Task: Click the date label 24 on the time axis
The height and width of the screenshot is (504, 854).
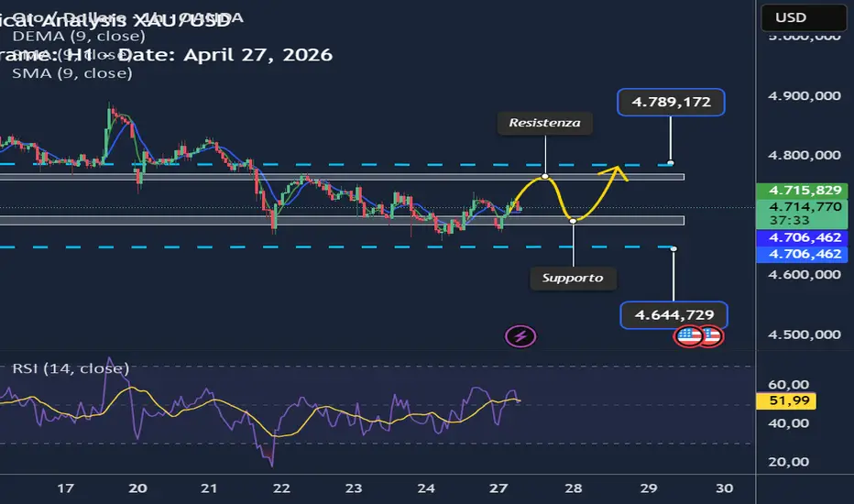Action: [x=426, y=488]
